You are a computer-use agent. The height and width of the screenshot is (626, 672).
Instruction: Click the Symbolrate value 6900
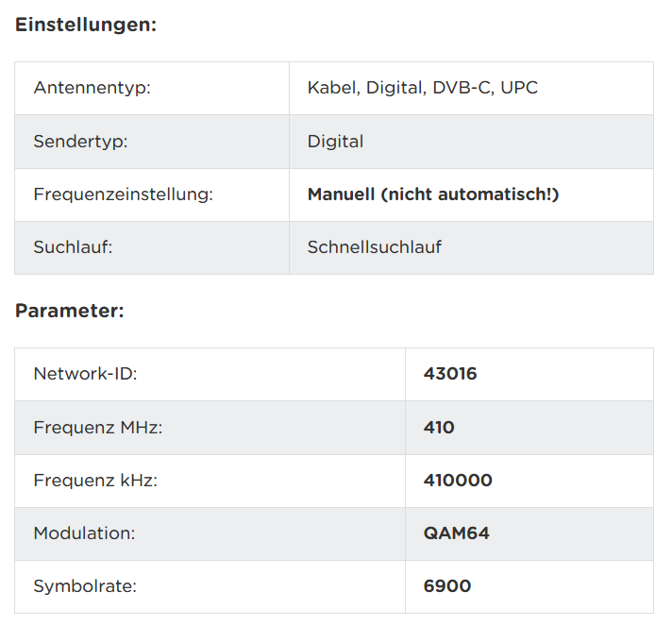pyautogui.click(x=447, y=586)
